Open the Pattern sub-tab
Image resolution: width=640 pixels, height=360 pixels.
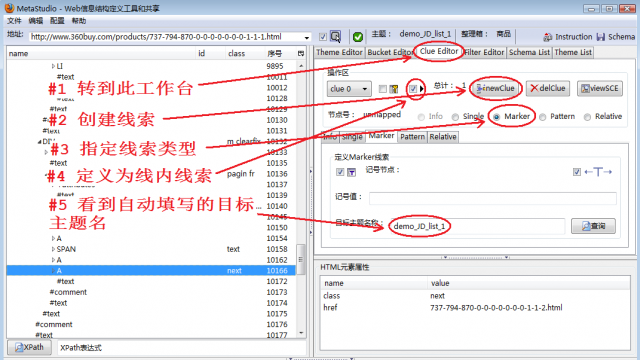(412, 137)
